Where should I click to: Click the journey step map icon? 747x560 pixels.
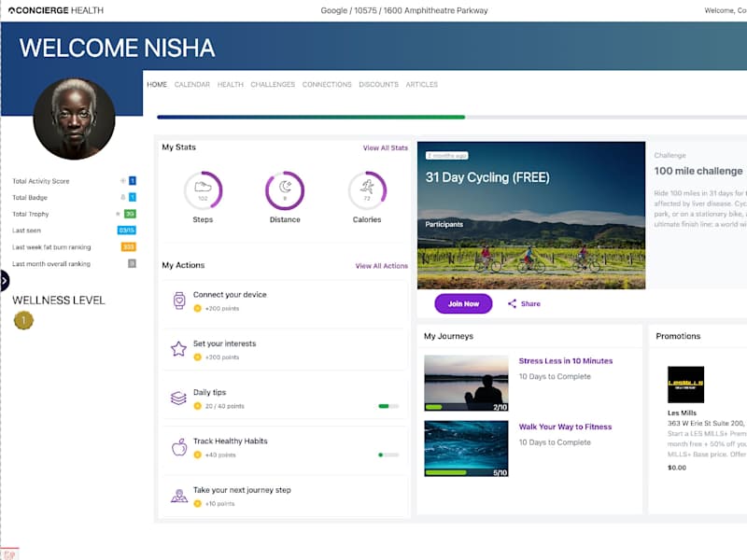click(x=179, y=496)
